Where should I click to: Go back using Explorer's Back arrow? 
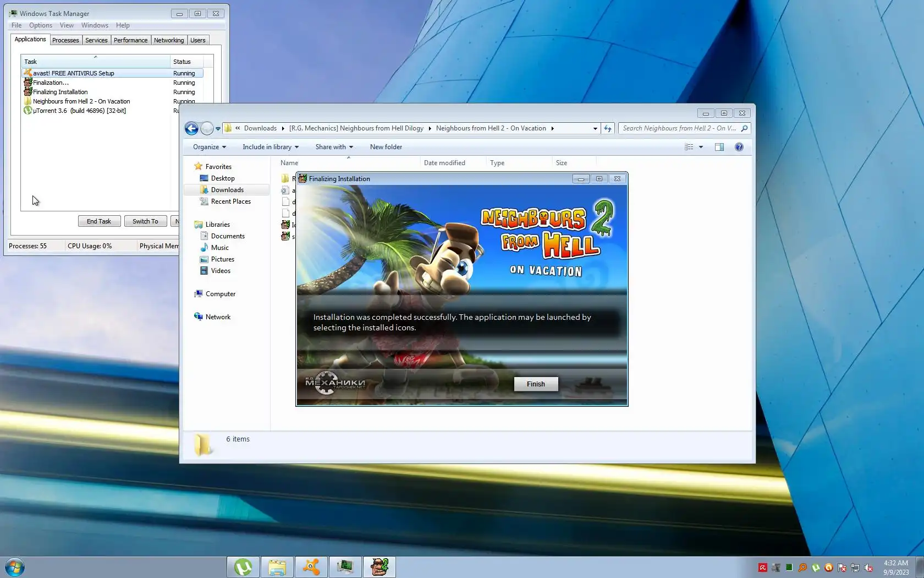pyautogui.click(x=191, y=128)
